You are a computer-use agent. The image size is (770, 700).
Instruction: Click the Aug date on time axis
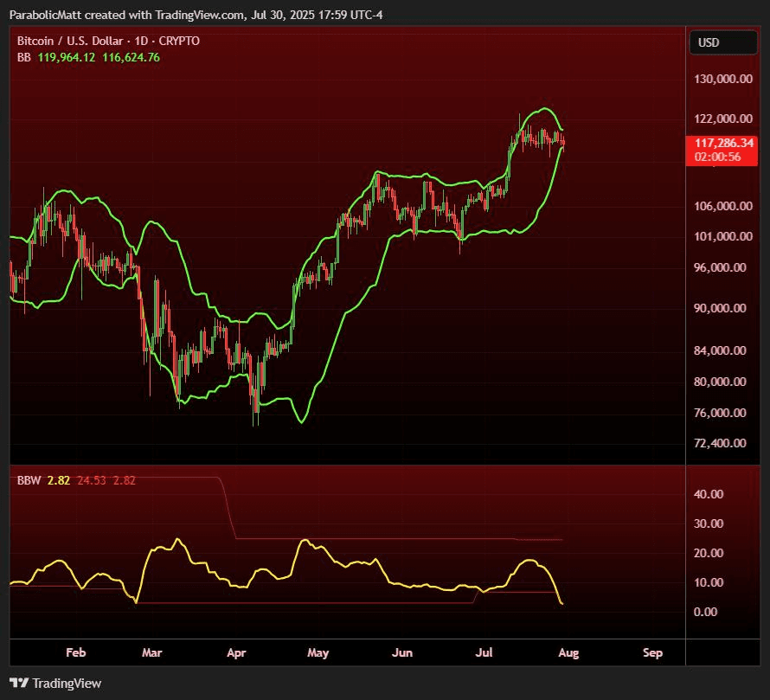(x=568, y=652)
